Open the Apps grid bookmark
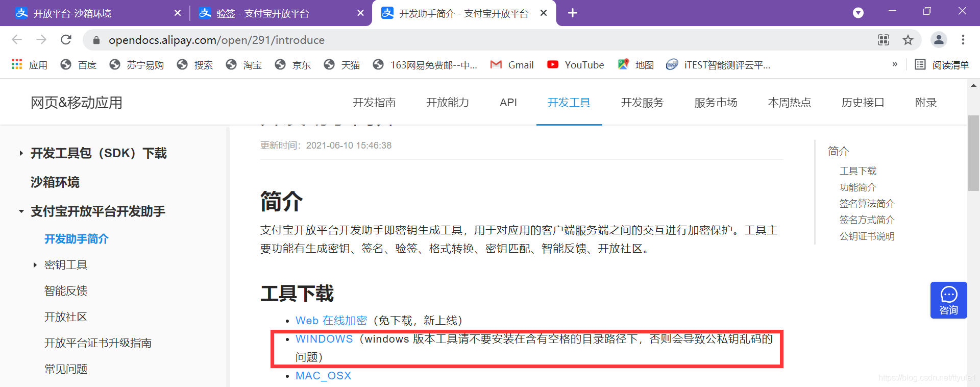The width and height of the screenshot is (980, 387). pos(29,65)
